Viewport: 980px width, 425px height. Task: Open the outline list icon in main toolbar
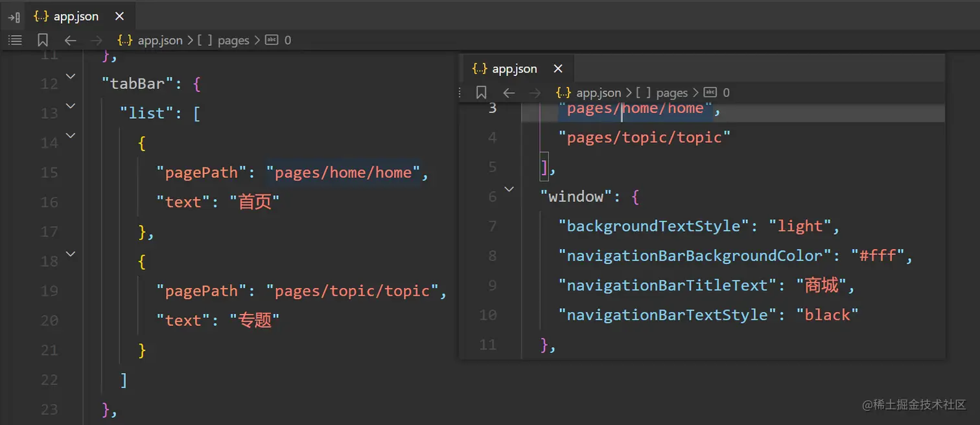[15, 40]
